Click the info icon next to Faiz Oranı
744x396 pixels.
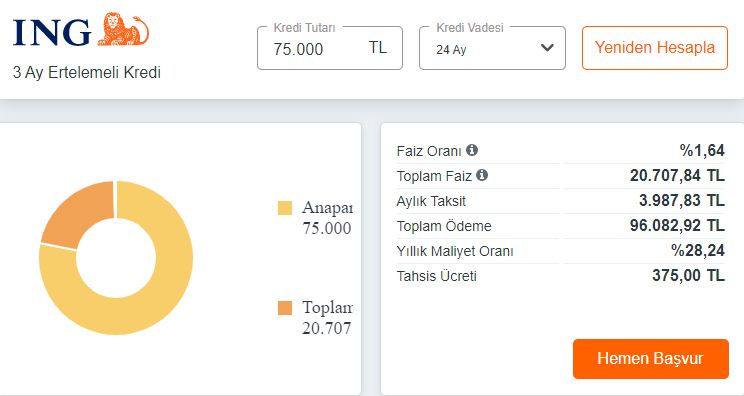click(x=472, y=150)
